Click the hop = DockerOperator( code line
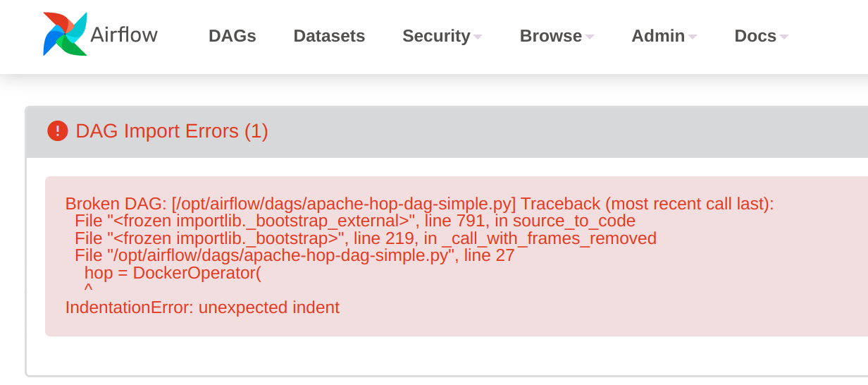 173,273
